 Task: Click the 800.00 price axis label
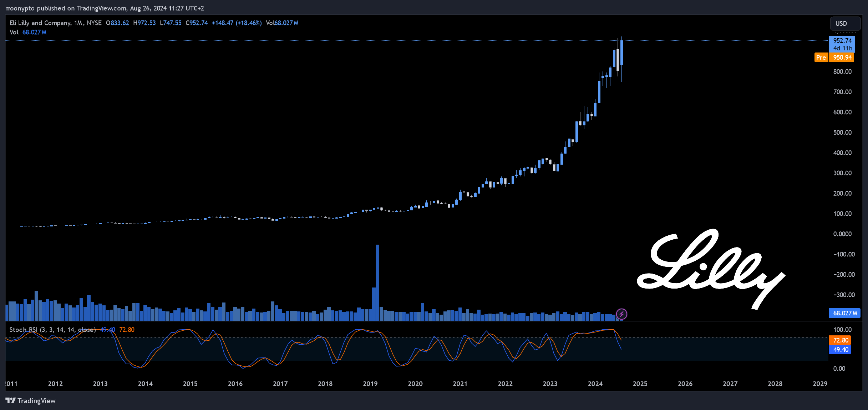[842, 71]
